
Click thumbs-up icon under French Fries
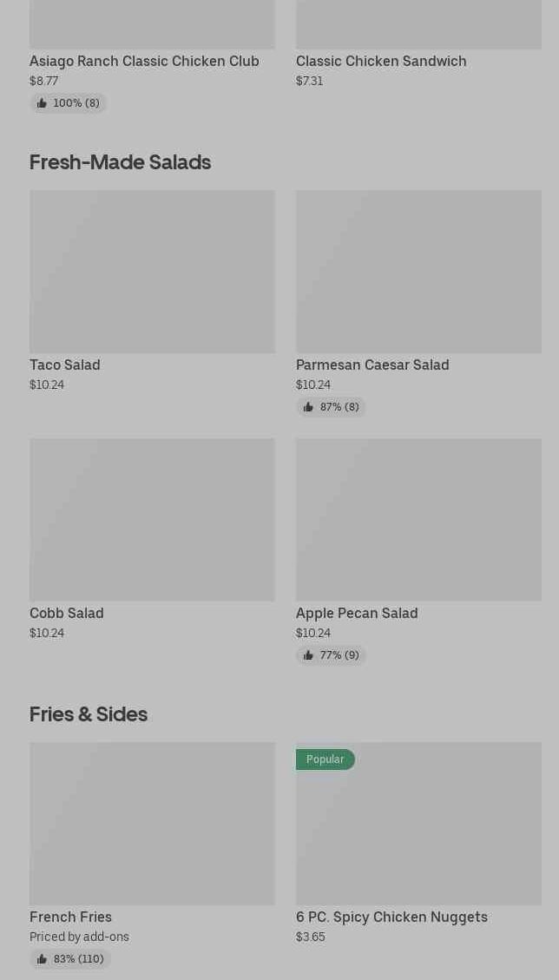pyautogui.click(x=42, y=959)
